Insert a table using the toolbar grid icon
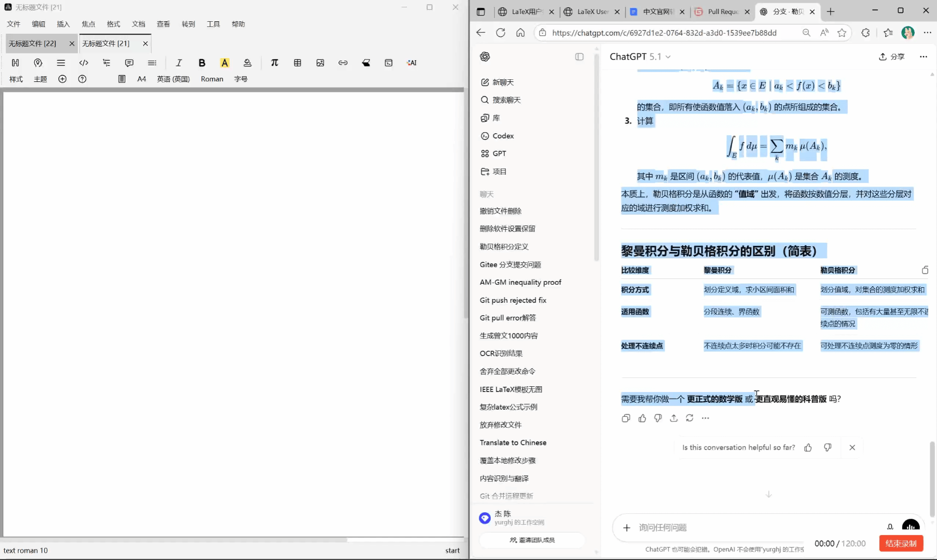Image resolution: width=937 pixels, height=560 pixels. click(x=297, y=63)
